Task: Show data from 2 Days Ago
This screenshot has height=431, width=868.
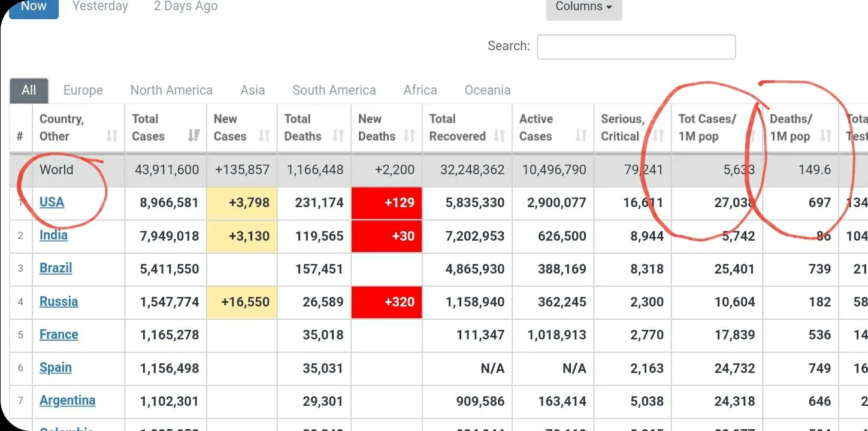Action: [x=186, y=7]
